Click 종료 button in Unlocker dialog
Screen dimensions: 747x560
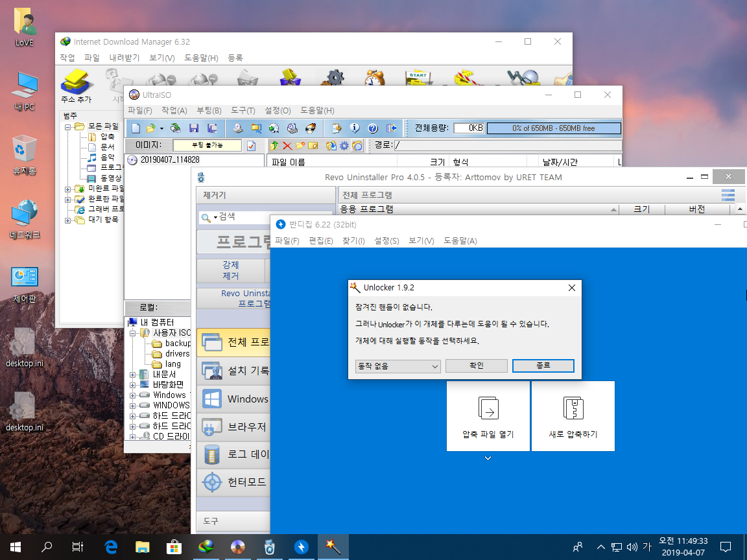pyautogui.click(x=543, y=366)
